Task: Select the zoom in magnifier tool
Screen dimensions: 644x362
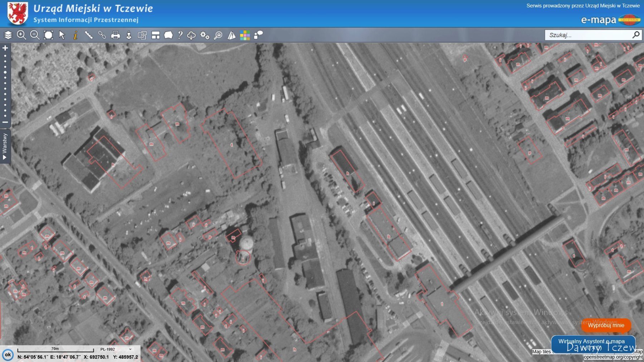Action: point(21,35)
